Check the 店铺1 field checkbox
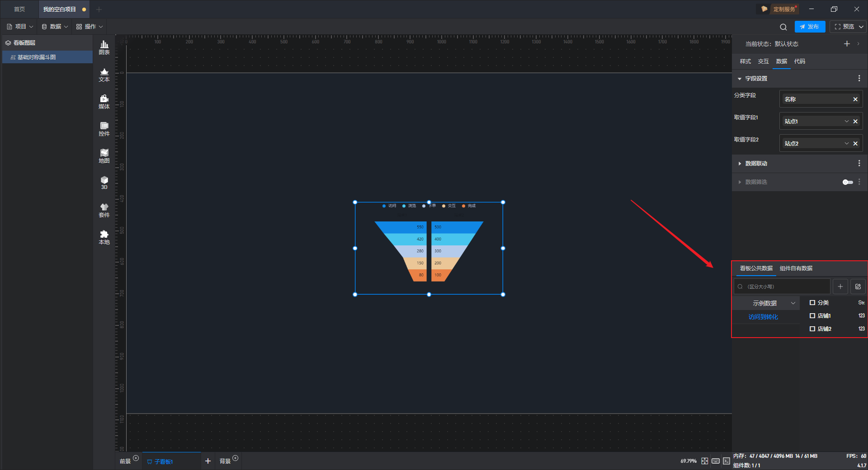The image size is (868, 470). click(x=812, y=316)
